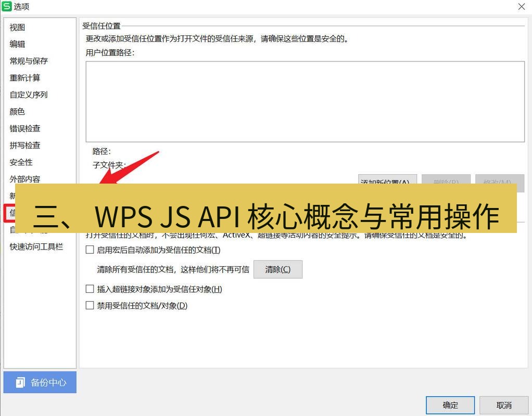Select 自定义序列 in the sidebar
This screenshot has width=532, height=416.
[29, 95]
